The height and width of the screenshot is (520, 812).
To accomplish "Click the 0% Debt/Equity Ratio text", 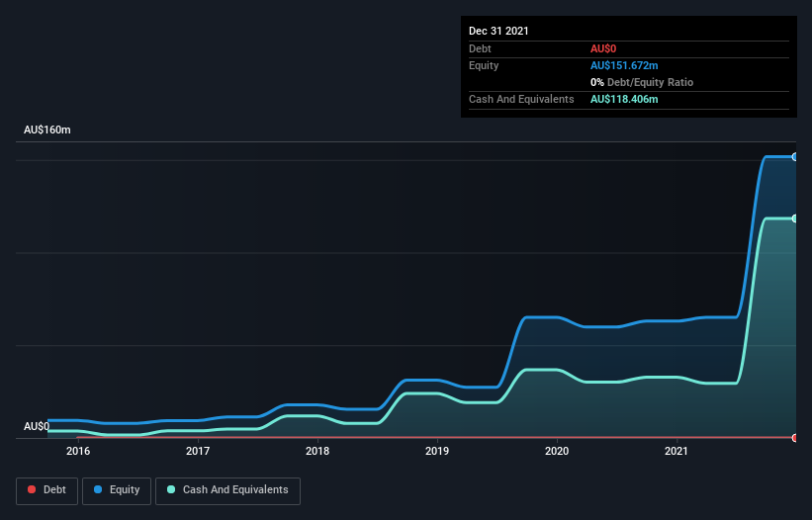I will coord(642,82).
